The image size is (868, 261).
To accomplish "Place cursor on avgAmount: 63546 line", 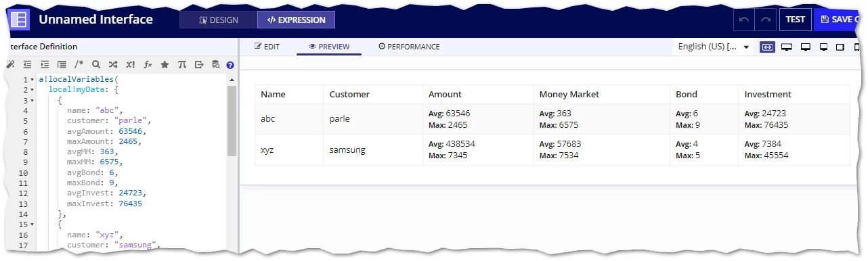I will tap(106, 131).
